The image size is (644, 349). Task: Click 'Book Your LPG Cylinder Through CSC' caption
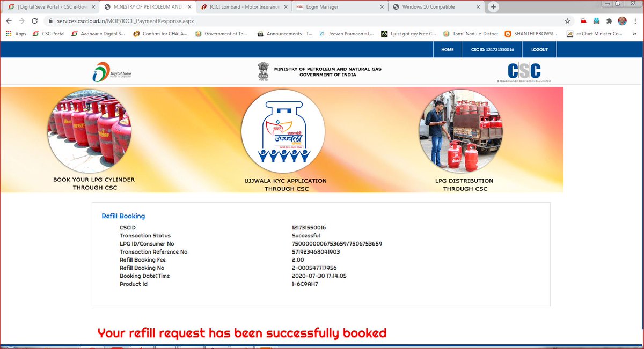pyautogui.click(x=94, y=184)
